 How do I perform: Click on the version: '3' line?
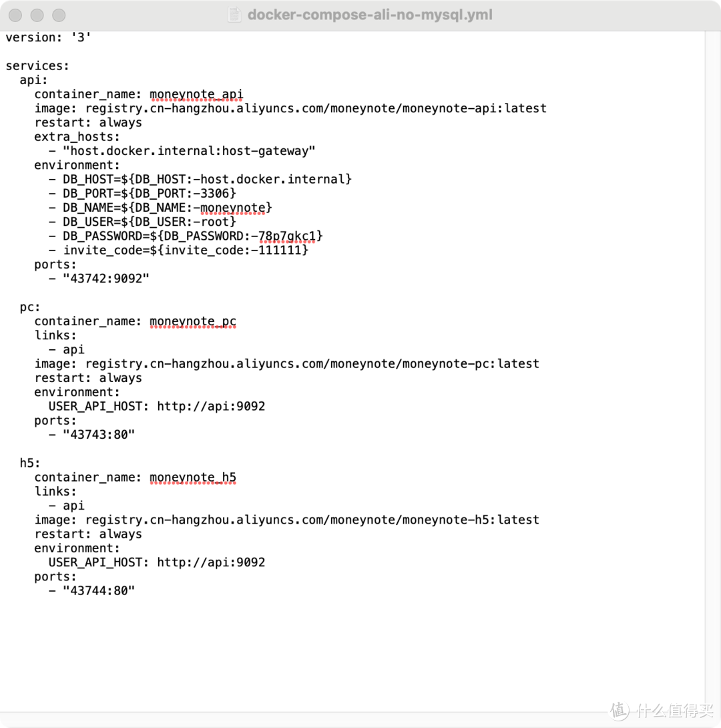(x=48, y=37)
